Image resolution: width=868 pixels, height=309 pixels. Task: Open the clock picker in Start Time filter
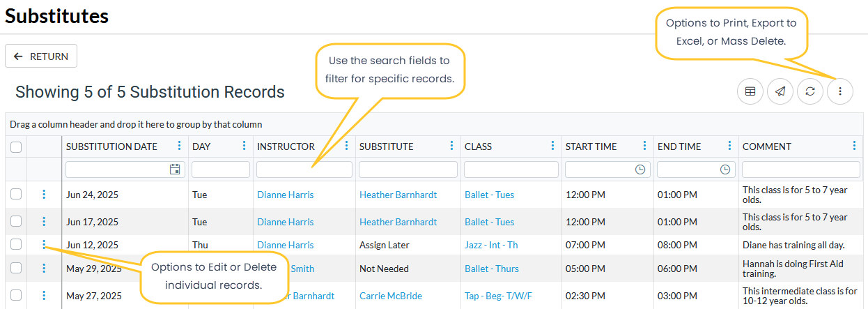(x=640, y=169)
